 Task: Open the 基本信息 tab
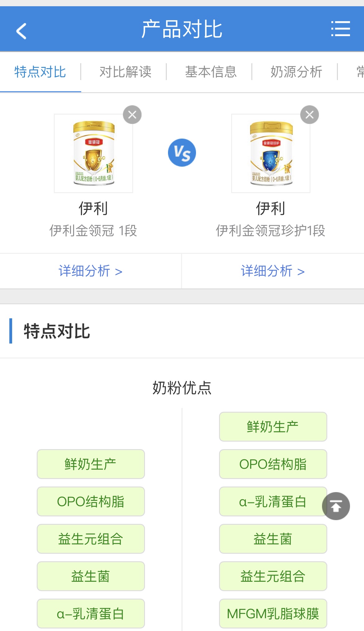[211, 72]
